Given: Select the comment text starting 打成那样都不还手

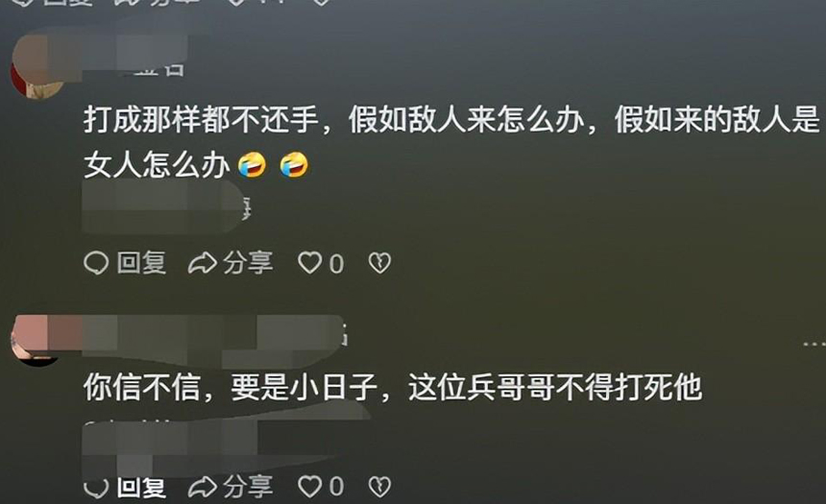Looking at the screenshot, I should [x=451, y=142].
